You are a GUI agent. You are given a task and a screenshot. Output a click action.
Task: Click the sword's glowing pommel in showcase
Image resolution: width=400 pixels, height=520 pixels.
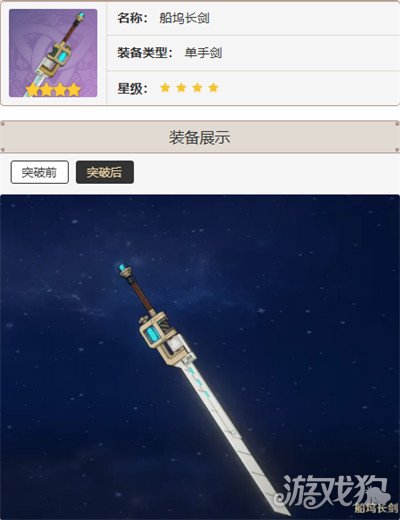click(x=124, y=269)
